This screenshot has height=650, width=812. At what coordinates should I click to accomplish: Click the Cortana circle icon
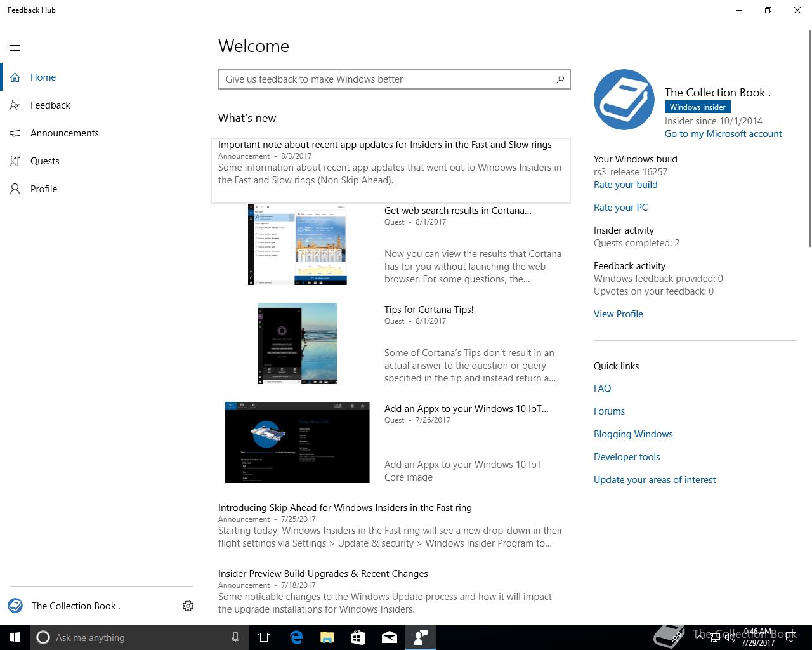pos(43,637)
